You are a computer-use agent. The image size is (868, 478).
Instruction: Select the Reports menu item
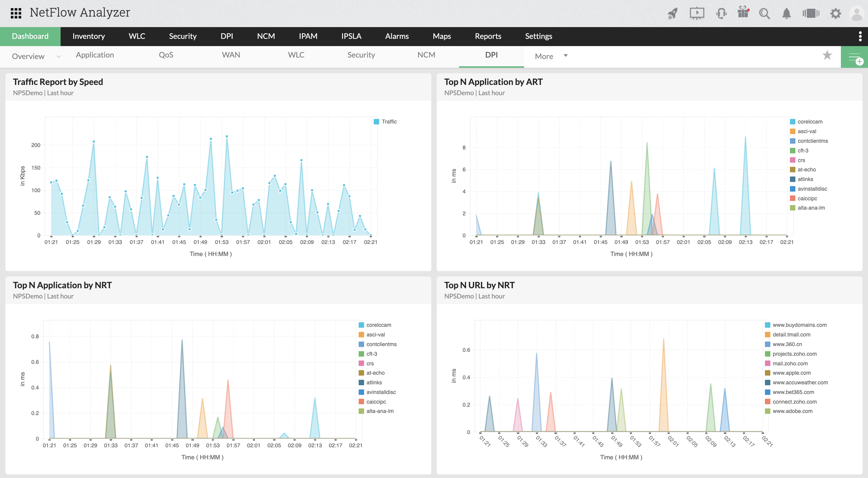coord(488,36)
